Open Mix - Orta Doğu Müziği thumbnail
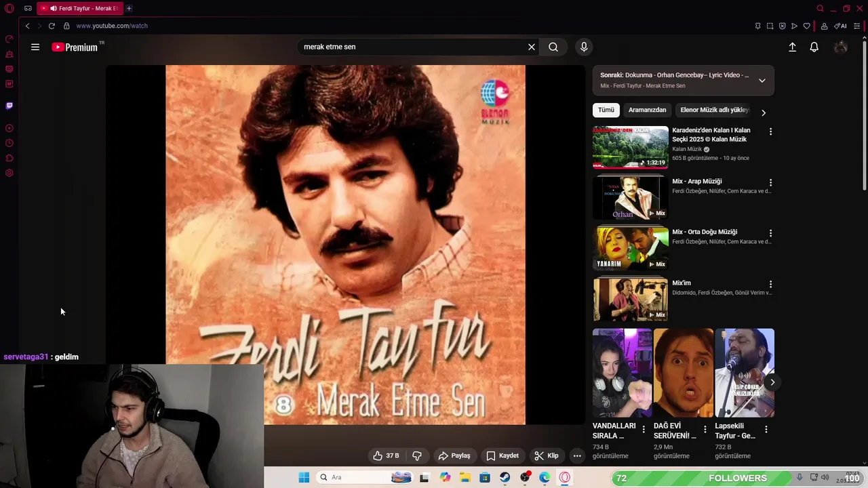The height and width of the screenshot is (488, 868). tap(631, 248)
